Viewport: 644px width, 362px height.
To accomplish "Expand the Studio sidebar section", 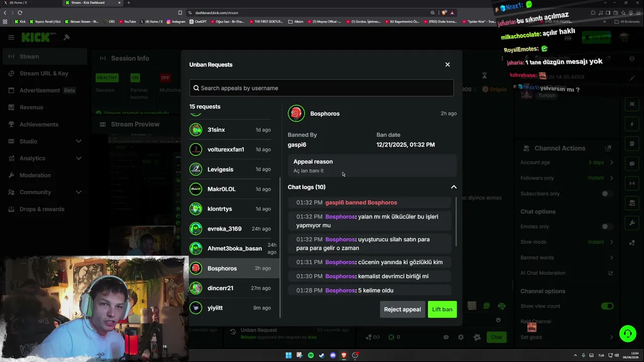I will 78,141.
